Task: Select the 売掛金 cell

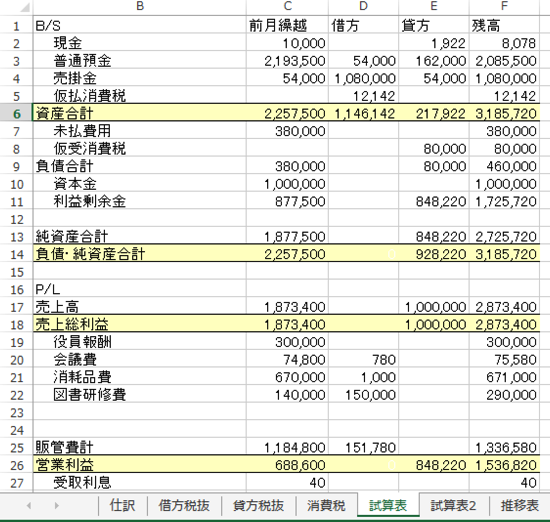Action: 140,78
